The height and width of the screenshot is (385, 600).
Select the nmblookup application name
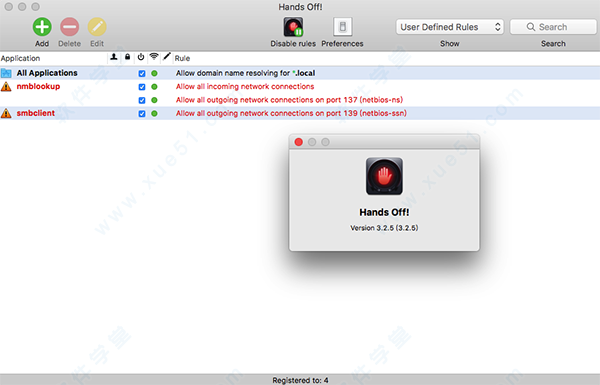38,86
